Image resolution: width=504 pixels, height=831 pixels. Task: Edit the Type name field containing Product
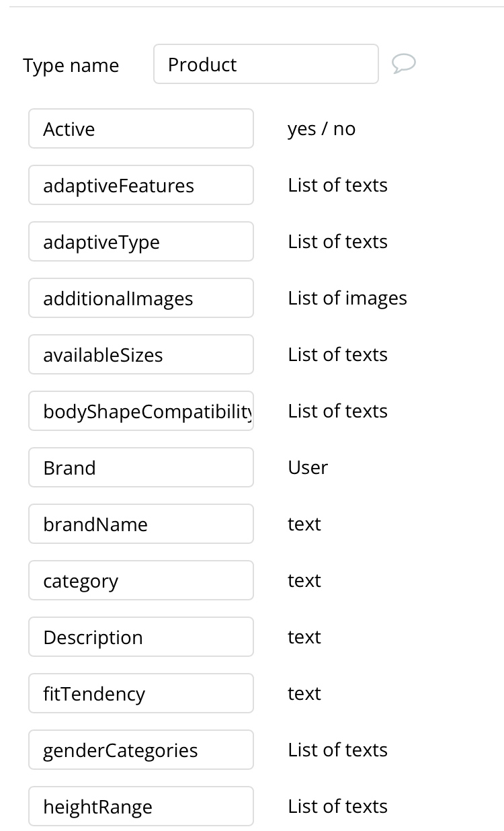(x=265, y=65)
